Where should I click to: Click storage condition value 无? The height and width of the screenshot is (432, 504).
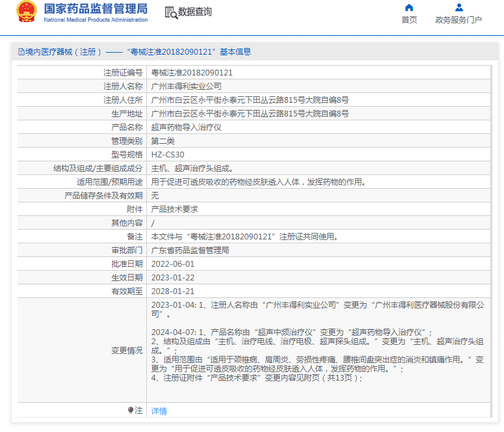pos(155,196)
